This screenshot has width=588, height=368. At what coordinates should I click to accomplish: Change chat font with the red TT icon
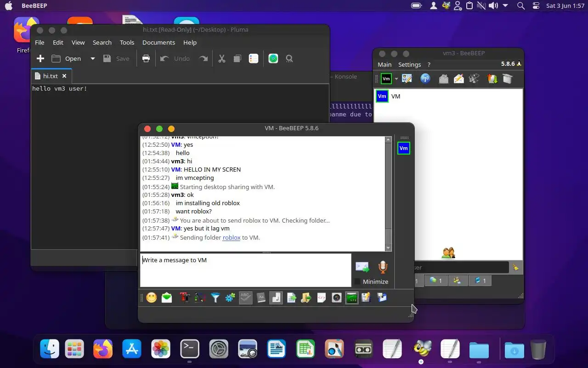pos(185,298)
